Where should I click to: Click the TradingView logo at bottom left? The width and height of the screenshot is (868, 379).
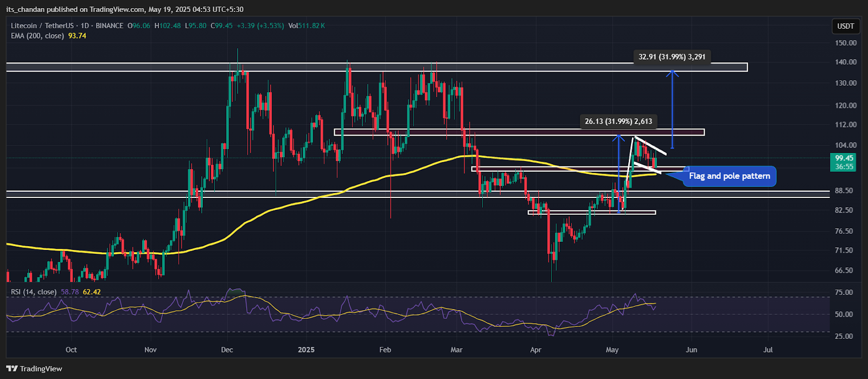click(x=34, y=369)
